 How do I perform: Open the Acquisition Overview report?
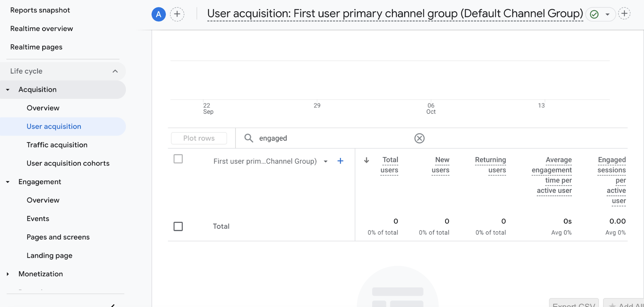point(43,108)
